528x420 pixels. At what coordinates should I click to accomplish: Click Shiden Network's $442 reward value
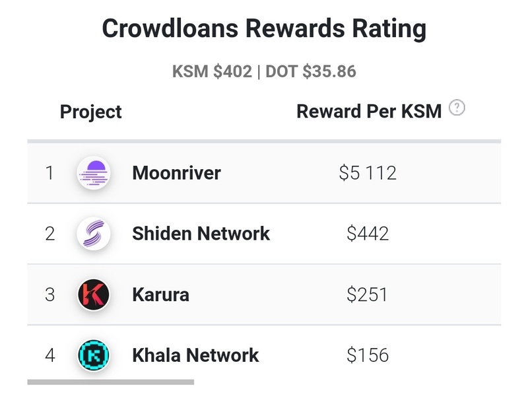click(368, 234)
